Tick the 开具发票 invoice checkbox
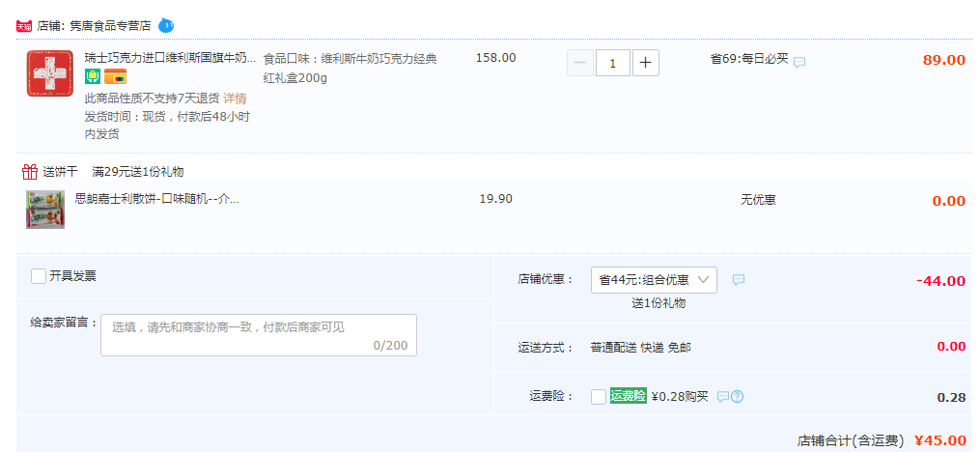 pyautogui.click(x=39, y=276)
